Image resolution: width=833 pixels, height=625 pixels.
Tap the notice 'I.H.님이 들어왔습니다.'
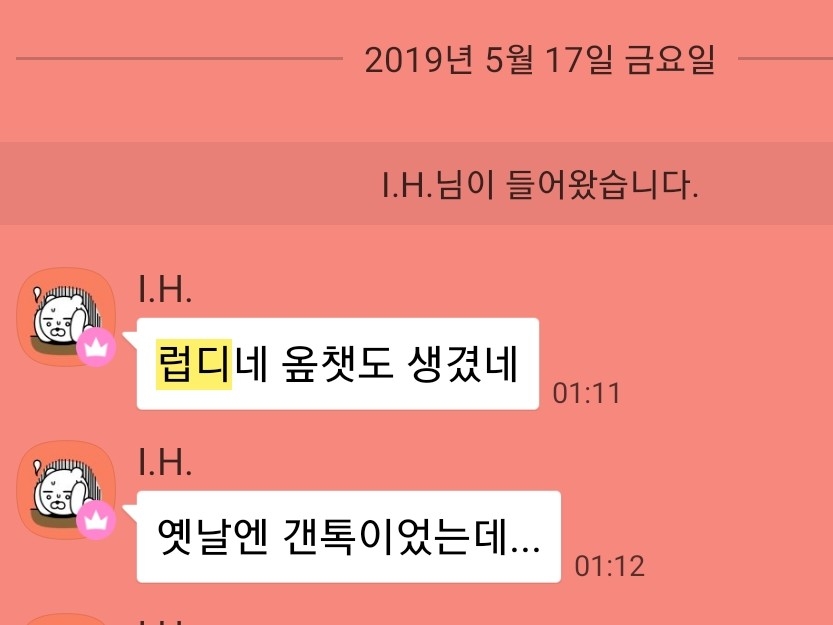(x=540, y=185)
